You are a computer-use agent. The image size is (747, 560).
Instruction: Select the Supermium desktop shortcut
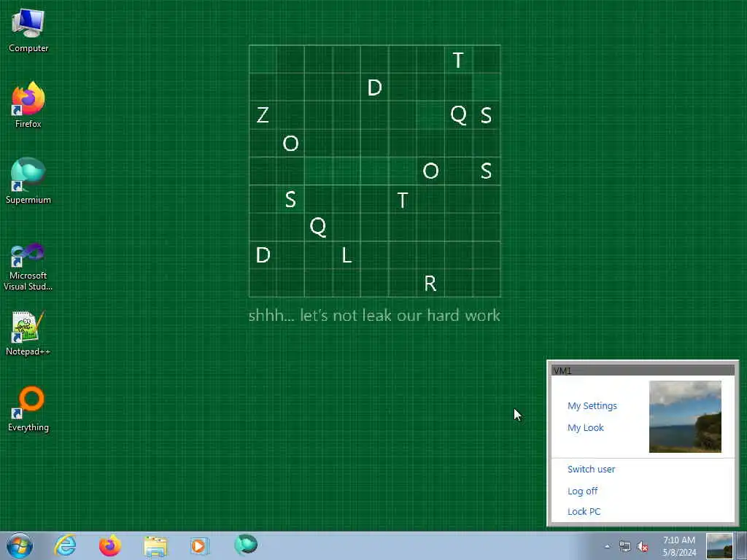28,182
